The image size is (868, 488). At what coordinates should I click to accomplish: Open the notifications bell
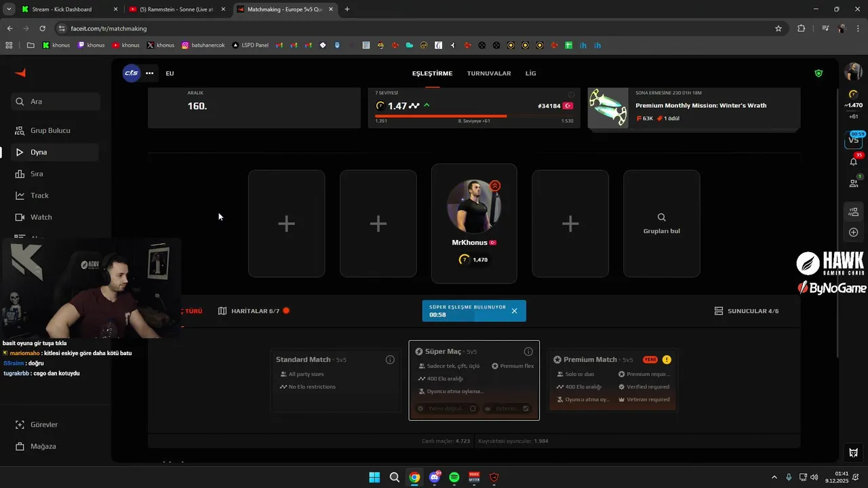(x=854, y=162)
